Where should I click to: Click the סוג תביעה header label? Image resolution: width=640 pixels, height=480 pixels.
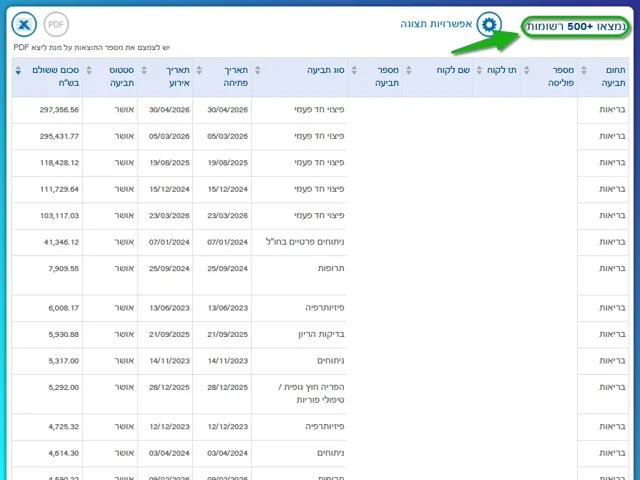click(326, 70)
